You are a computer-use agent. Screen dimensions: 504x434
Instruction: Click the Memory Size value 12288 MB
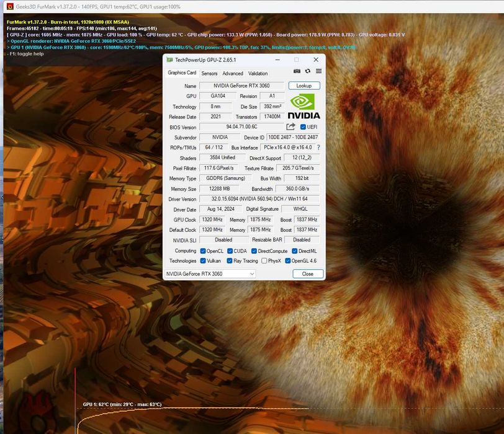pos(219,188)
